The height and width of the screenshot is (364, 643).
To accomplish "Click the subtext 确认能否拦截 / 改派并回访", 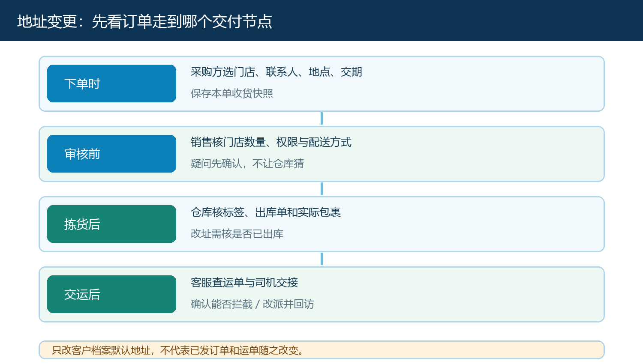I will click(x=252, y=304).
